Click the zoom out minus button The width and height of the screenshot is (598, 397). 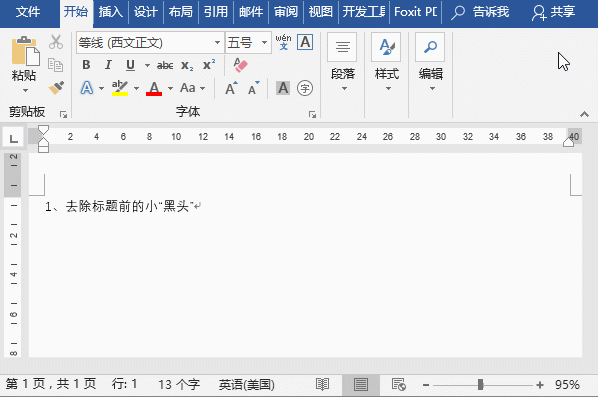(426, 385)
